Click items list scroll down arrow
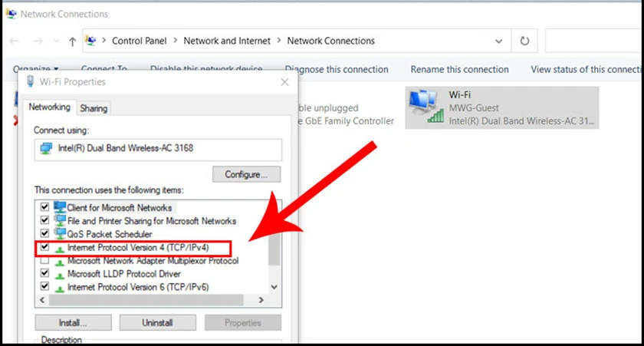 (x=274, y=287)
